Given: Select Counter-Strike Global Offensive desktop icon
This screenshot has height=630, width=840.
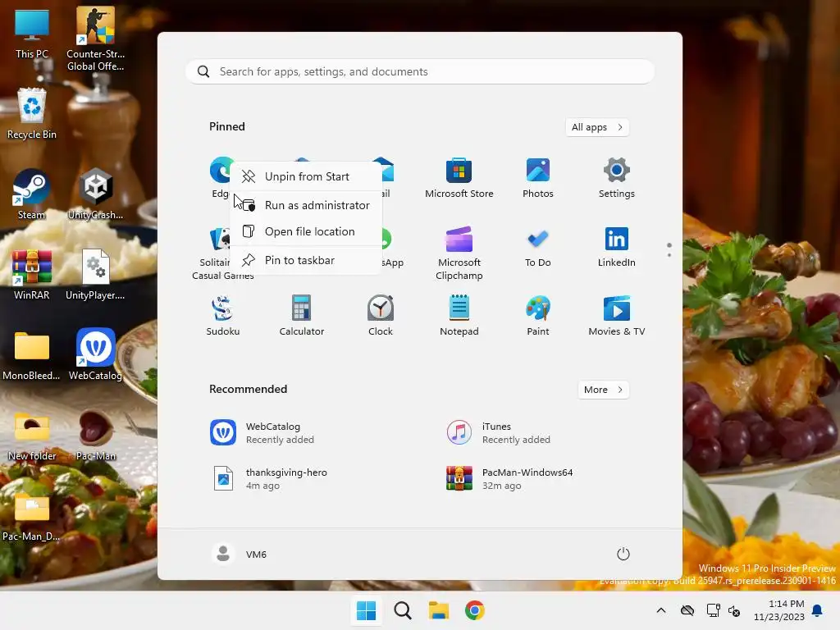Looking at the screenshot, I should [95, 39].
